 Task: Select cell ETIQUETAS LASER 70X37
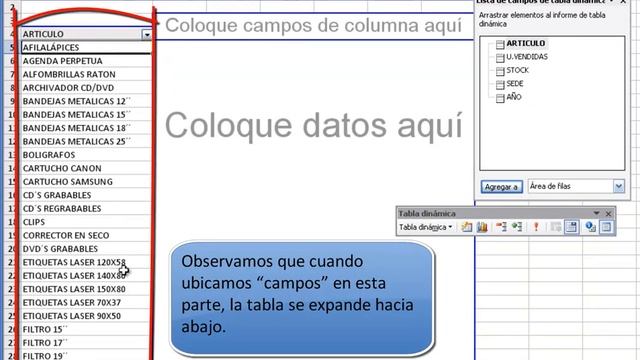86,302
